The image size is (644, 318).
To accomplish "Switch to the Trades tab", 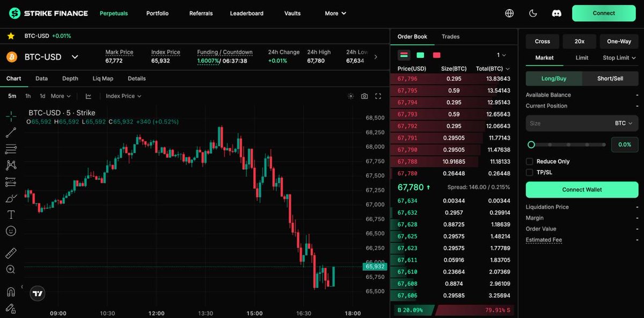I will (x=450, y=37).
